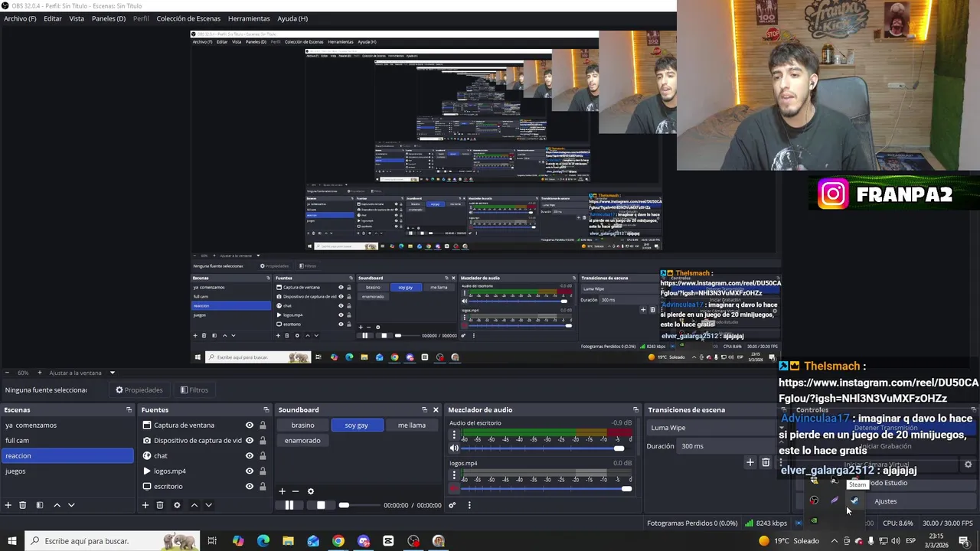Play the brasino sound
Viewport: 980px width, 551px height.
click(x=302, y=425)
